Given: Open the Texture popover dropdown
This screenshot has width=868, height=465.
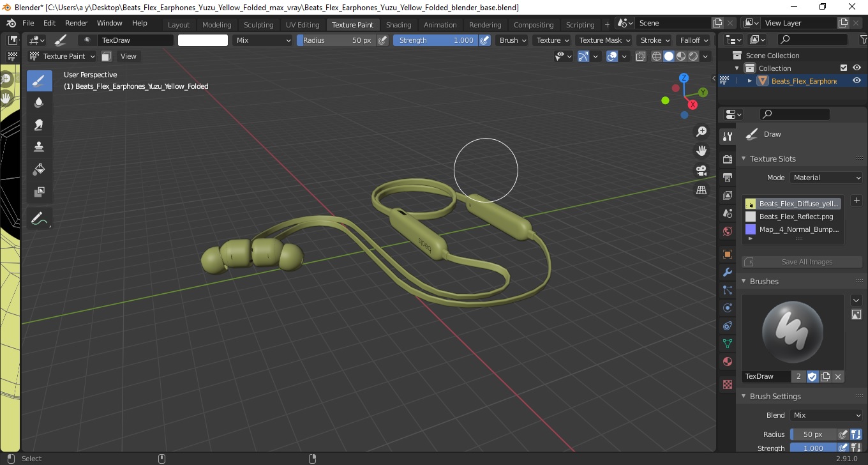Looking at the screenshot, I should (553, 40).
